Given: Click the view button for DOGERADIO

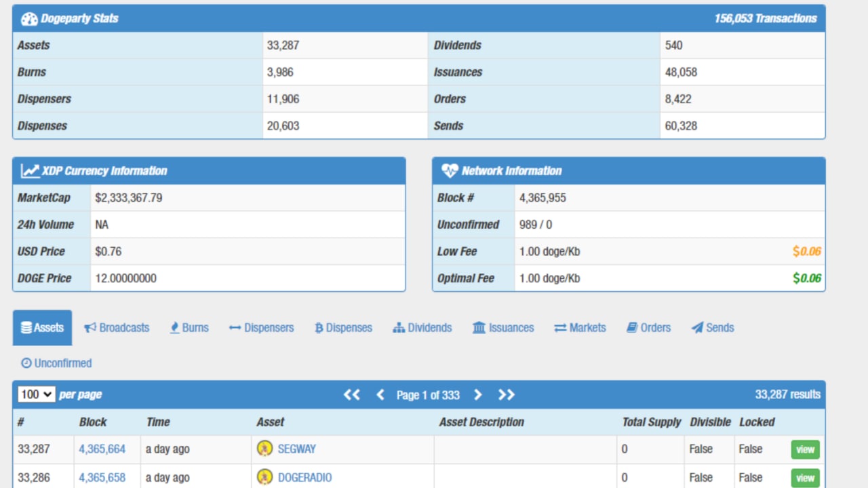Looking at the screenshot, I should click(x=806, y=478).
